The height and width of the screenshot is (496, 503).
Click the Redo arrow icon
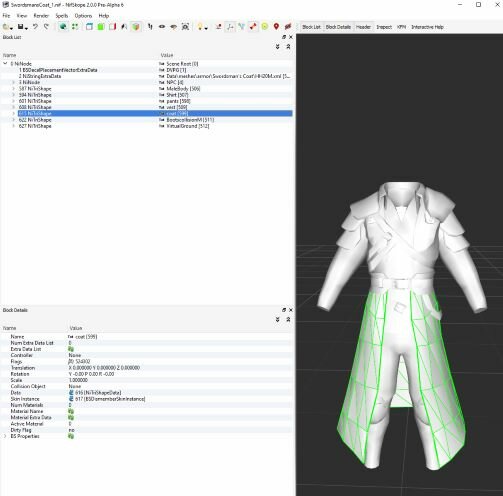tap(46, 27)
